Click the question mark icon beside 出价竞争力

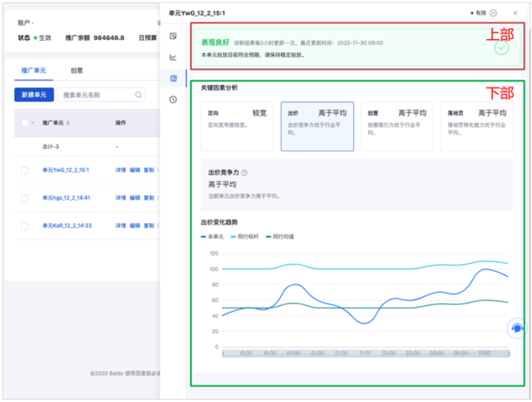[x=243, y=172]
